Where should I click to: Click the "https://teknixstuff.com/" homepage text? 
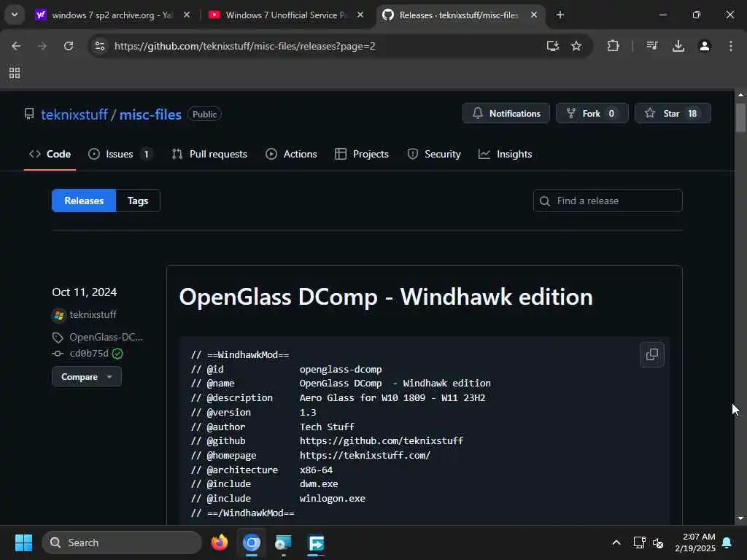tap(365, 455)
